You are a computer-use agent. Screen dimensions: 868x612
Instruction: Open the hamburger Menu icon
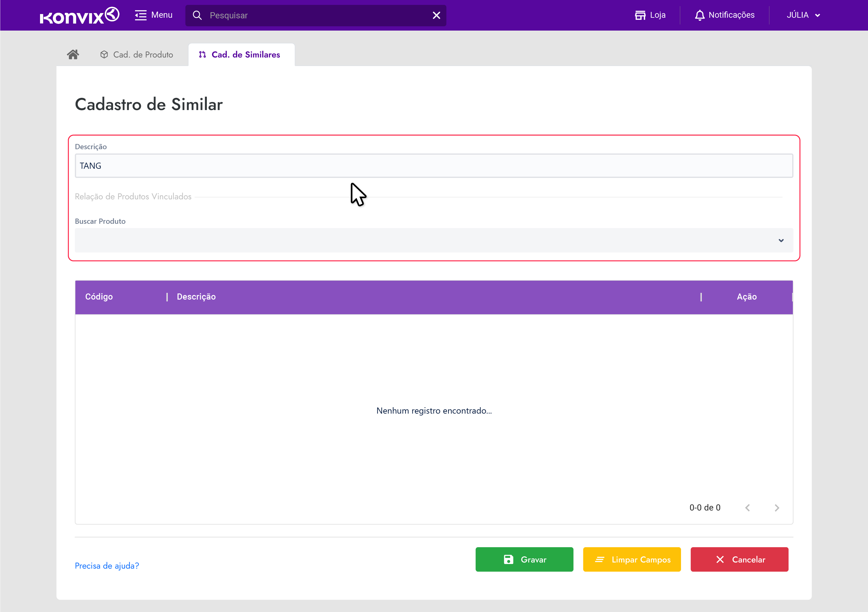(141, 15)
